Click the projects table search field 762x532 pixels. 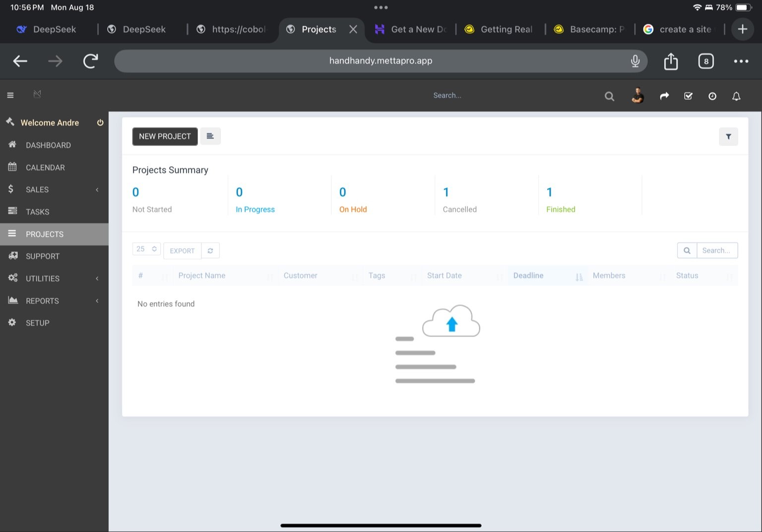(716, 251)
